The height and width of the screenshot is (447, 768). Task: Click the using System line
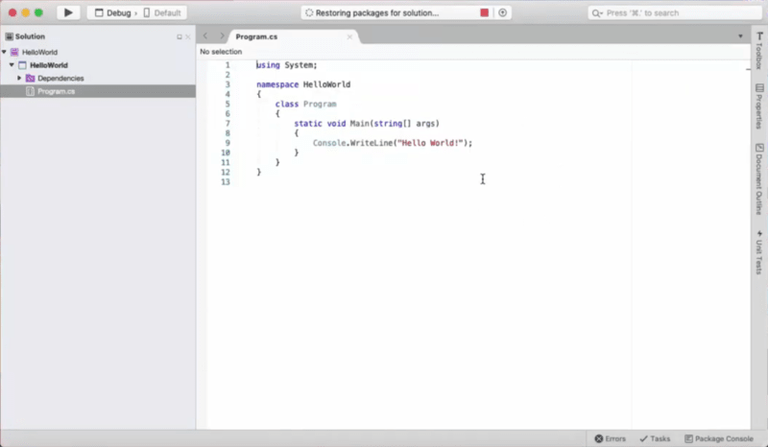point(287,65)
